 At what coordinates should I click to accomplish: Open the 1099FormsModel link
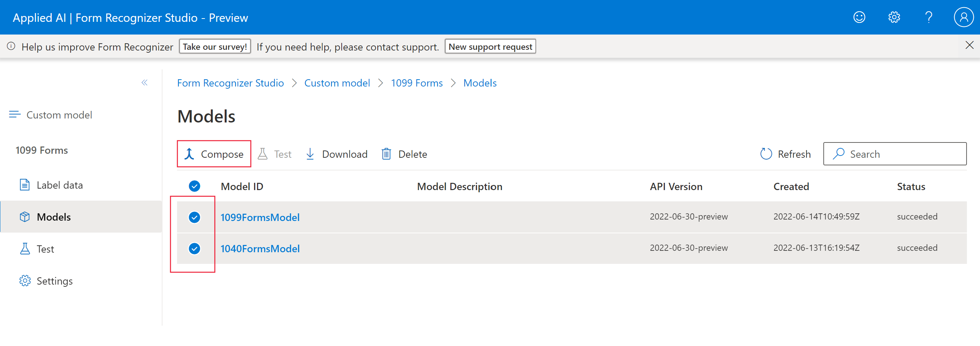pyautogui.click(x=260, y=217)
